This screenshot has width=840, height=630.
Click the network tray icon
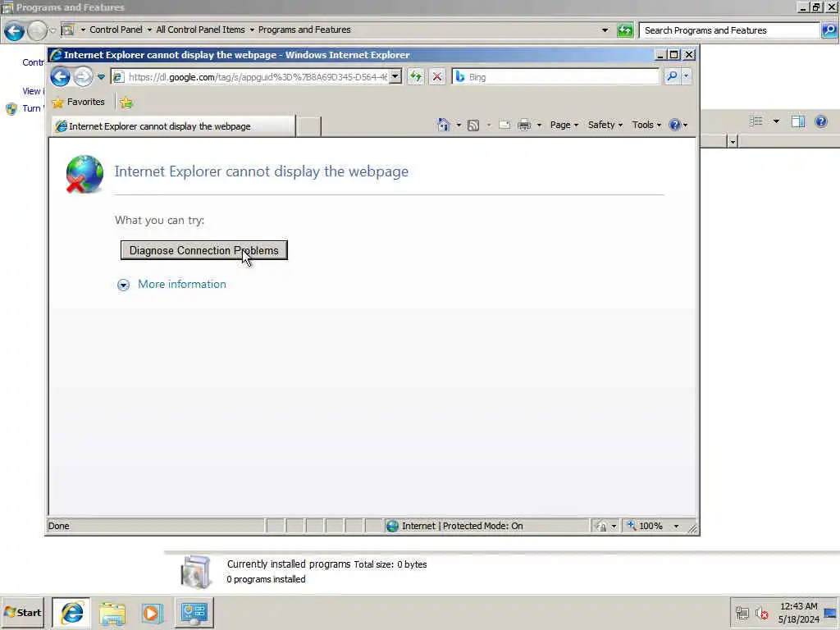coord(742,613)
